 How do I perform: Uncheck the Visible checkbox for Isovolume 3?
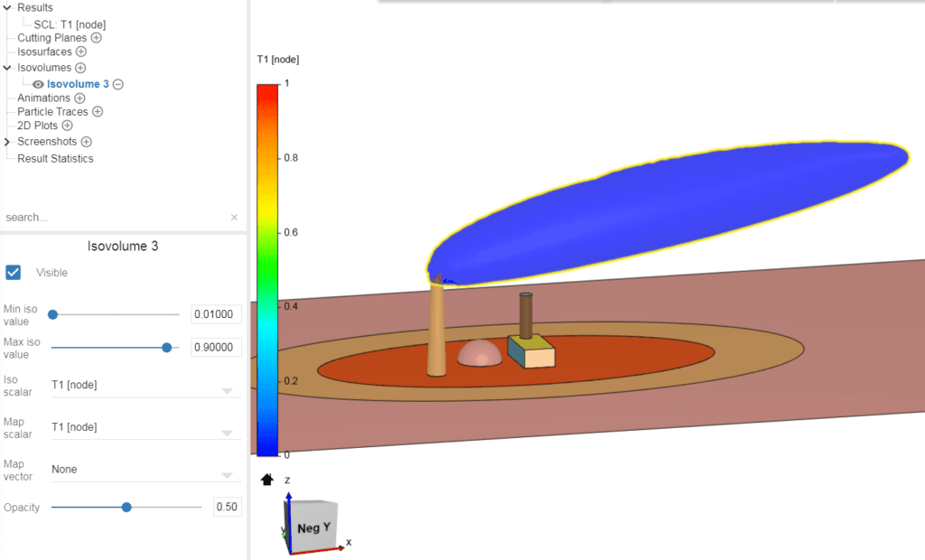(x=13, y=272)
